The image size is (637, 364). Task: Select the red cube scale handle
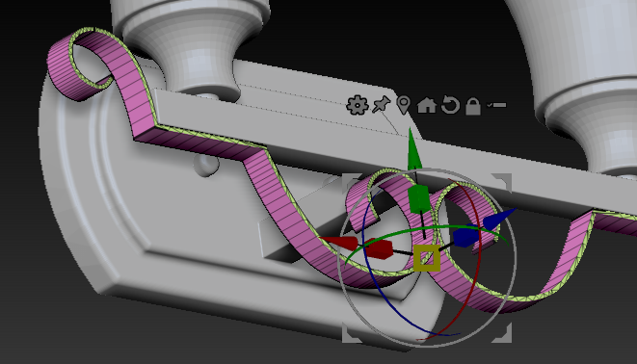378,249
